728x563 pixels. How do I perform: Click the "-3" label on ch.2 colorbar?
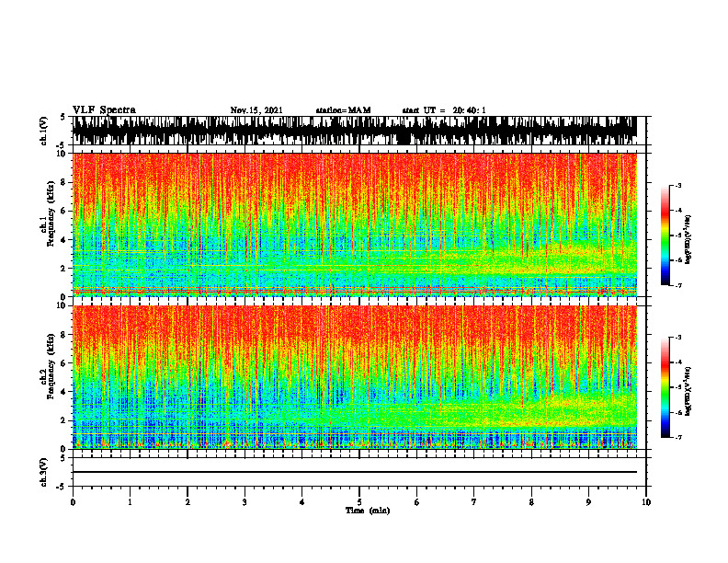click(678, 338)
